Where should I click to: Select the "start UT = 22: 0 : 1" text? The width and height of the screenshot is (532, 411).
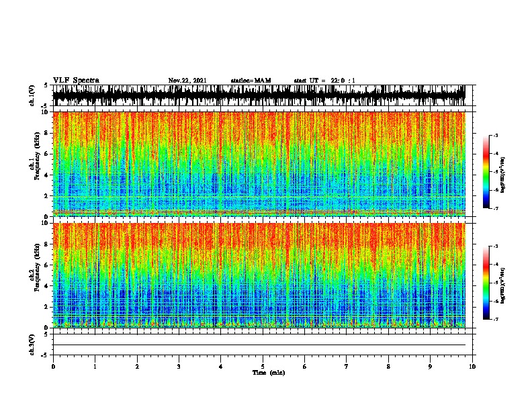(x=324, y=81)
